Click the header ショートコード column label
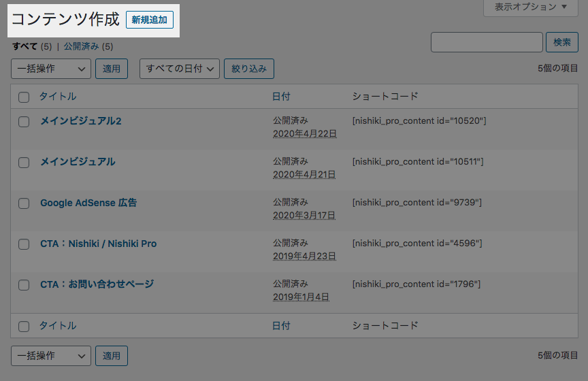This screenshot has width=588, height=381. click(x=385, y=97)
